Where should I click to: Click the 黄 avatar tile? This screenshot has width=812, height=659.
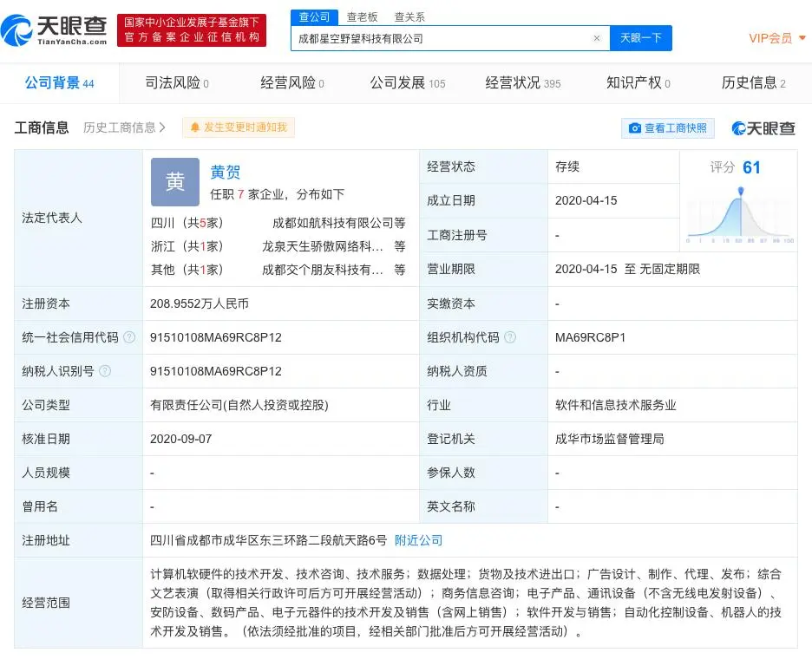point(175,182)
